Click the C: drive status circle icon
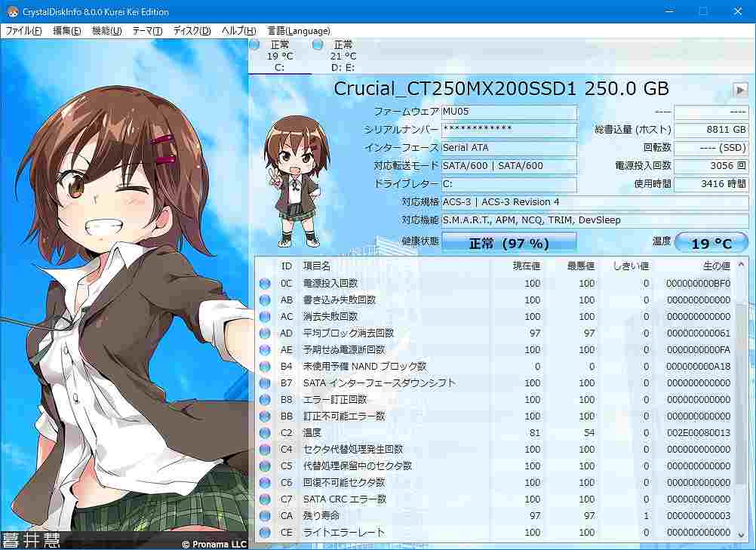The height and width of the screenshot is (550, 756). pyautogui.click(x=254, y=45)
